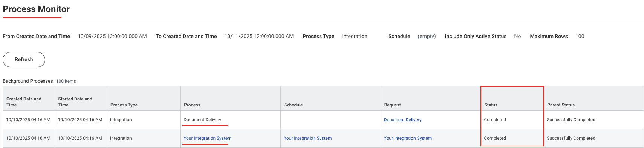Select the Started Date and Time header

point(75,102)
